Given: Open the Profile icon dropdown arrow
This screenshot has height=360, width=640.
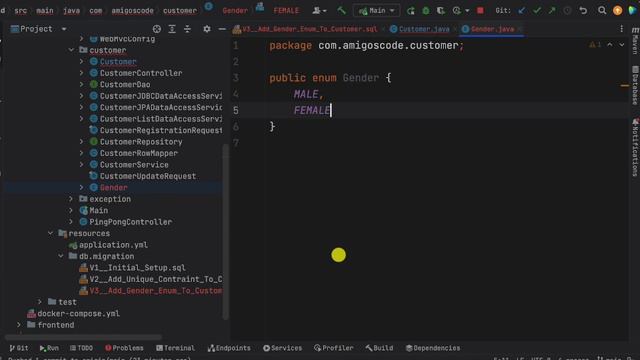Looking at the screenshot, I should point(467,11).
